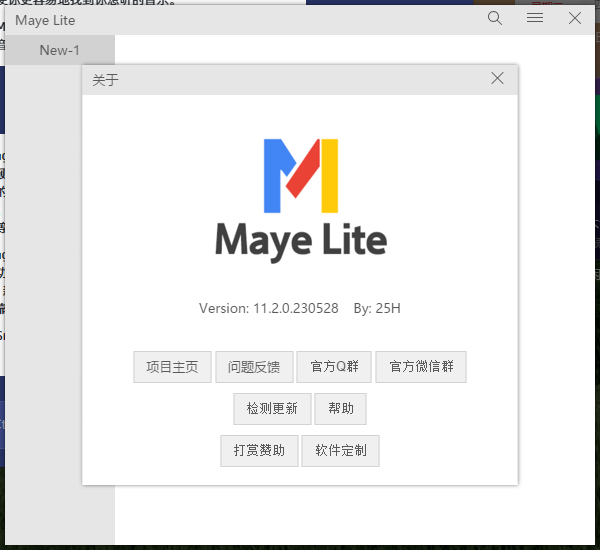This screenshot has height=550, width=600.
Task: Click the 打赏赞助 donate button
Action: [259, 450]
